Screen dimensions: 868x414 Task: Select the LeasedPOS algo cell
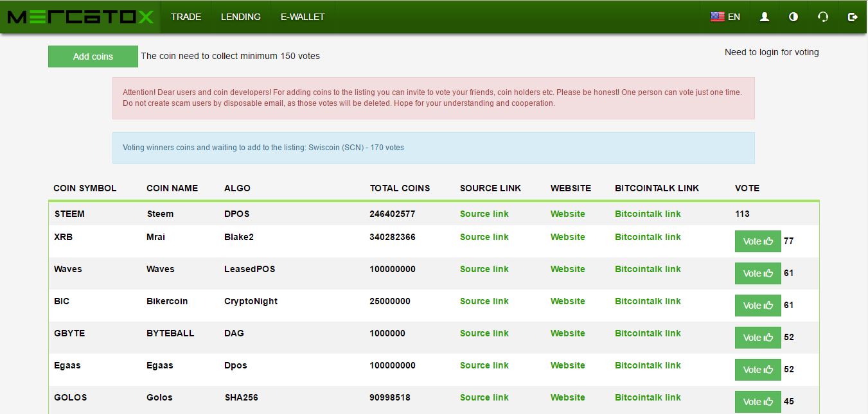click(x=249, y=269)
